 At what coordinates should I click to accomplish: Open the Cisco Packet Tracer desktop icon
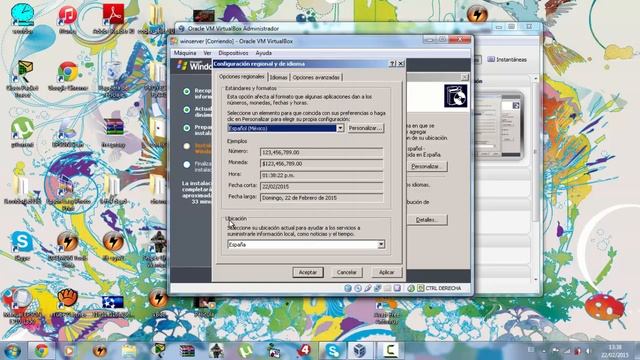pos(23,78)
